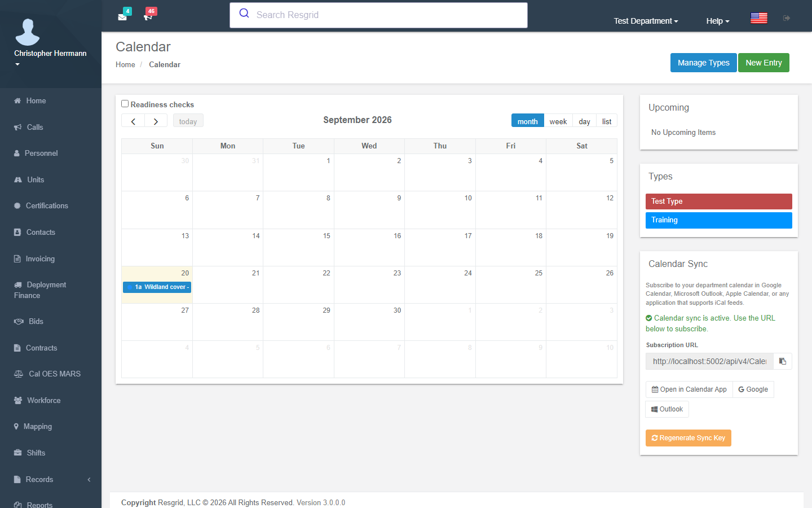Click the Workforce group icon
Image resolution: width=812 pixels, height=508 pixels.
pos(18,401)
